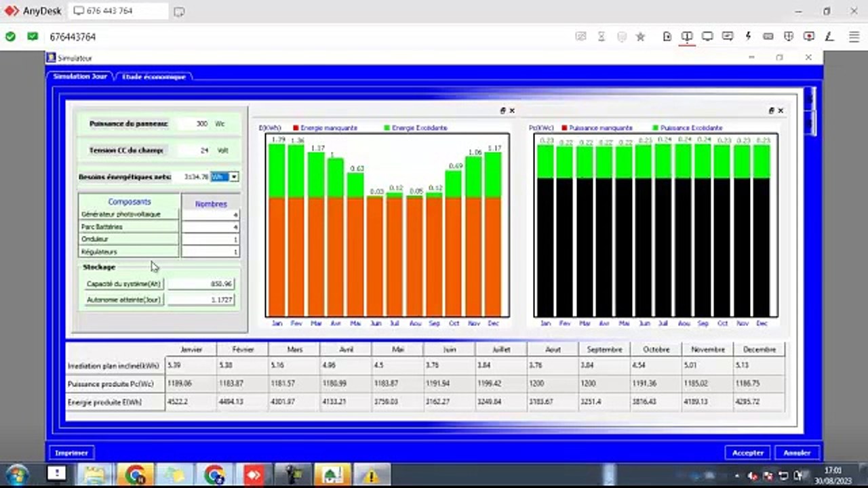
Task: Click the Energie produite E(Wh) row label
Action: coord(115,402)
